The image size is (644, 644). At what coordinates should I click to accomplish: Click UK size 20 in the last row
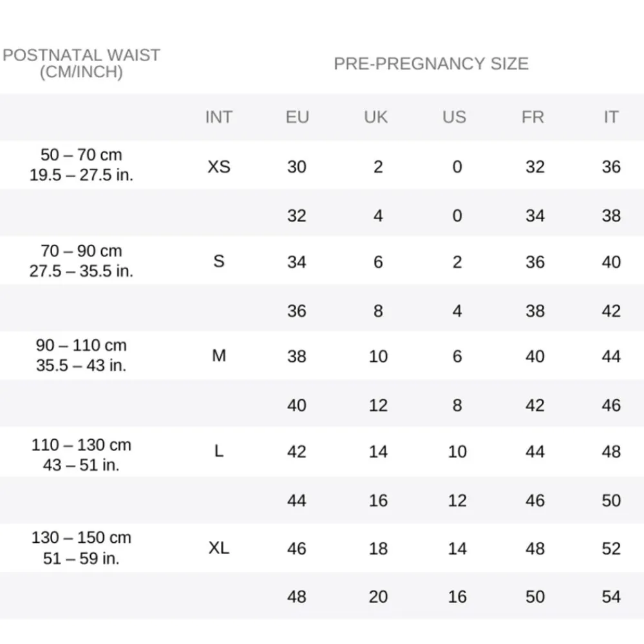[x=378, y=596]
